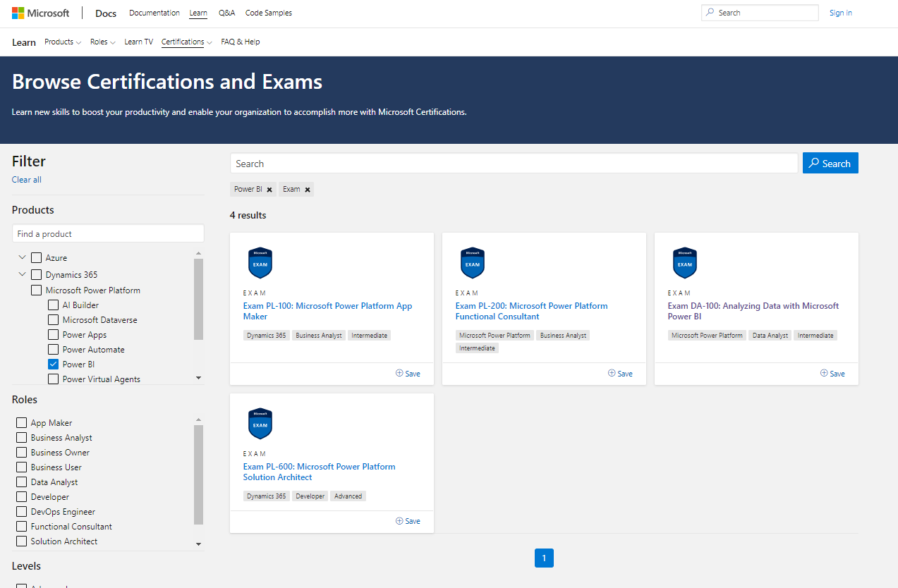Viewport: 898px width, 588px height.
Task: Go to Learn TV
Action: pyautogui.click(x=138, y=42)
